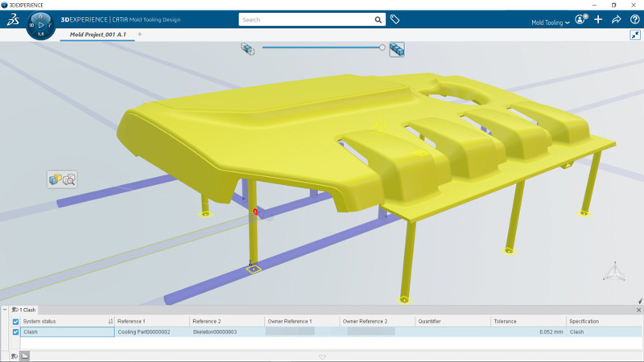
Task: Open the user profile icon
Action: pyautogui.click(x=580, y=19)
